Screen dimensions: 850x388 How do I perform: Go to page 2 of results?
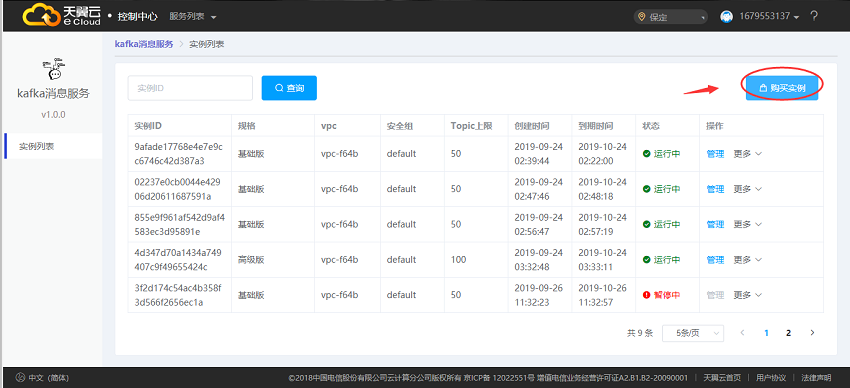pos(789,333)
